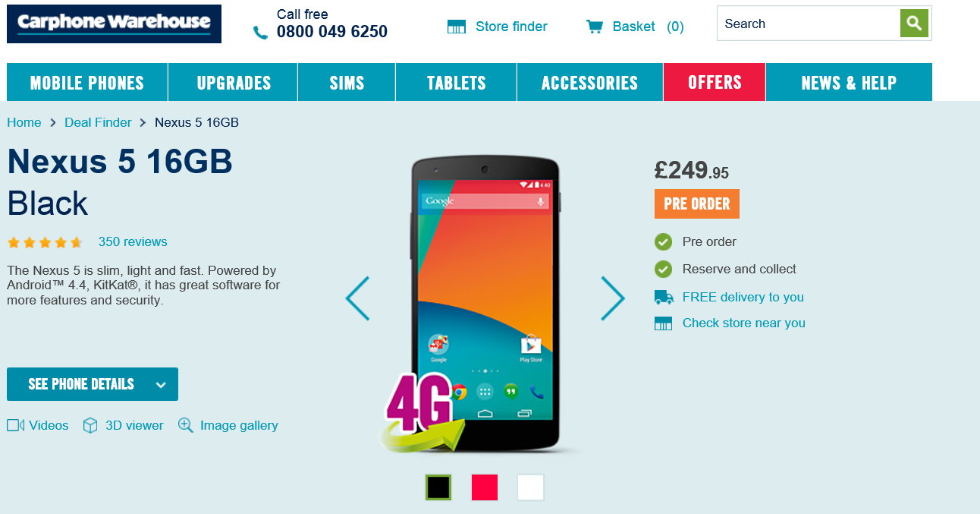Expand See Phone Details dropdown
The image size is (980, 514).
[93, 384]
